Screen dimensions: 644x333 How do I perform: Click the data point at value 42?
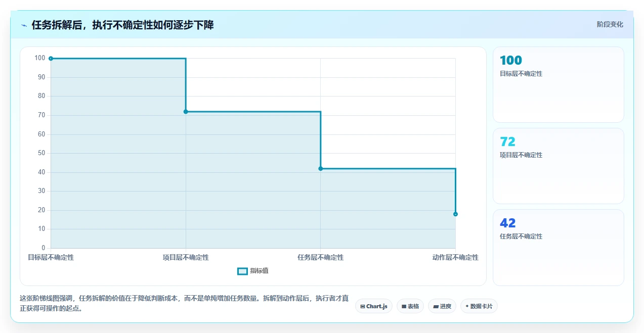(321, 168)
